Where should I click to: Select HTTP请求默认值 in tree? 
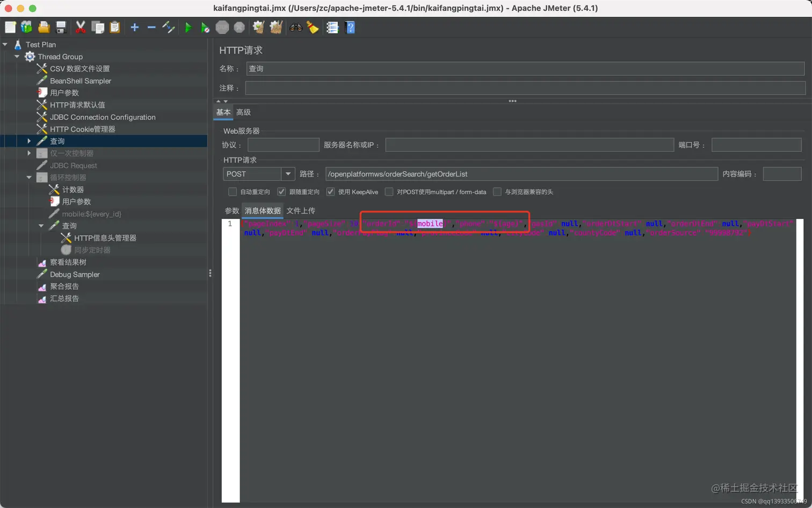point(77,105)
